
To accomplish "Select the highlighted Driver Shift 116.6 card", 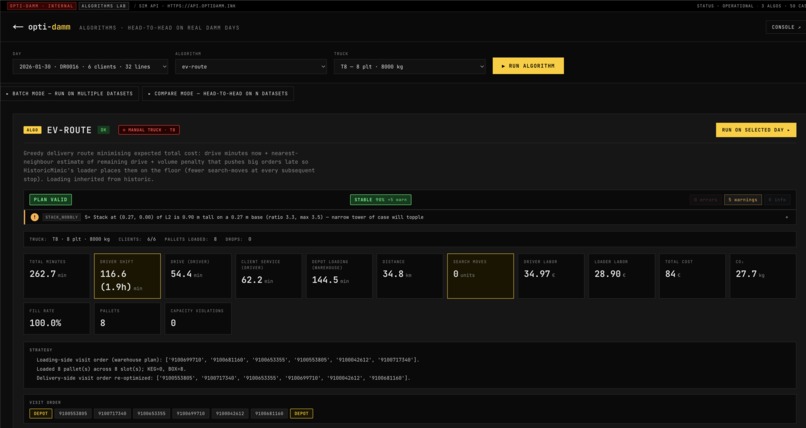I will pos(127,275).
